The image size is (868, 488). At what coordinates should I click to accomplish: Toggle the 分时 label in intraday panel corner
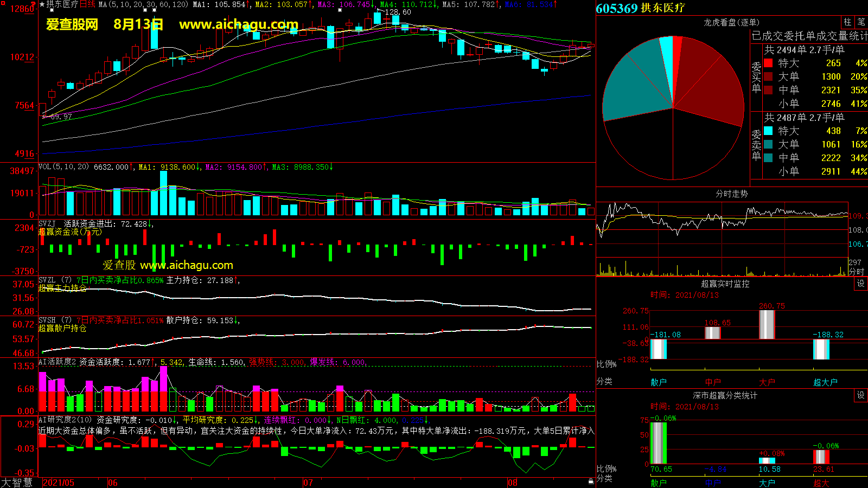857,271
